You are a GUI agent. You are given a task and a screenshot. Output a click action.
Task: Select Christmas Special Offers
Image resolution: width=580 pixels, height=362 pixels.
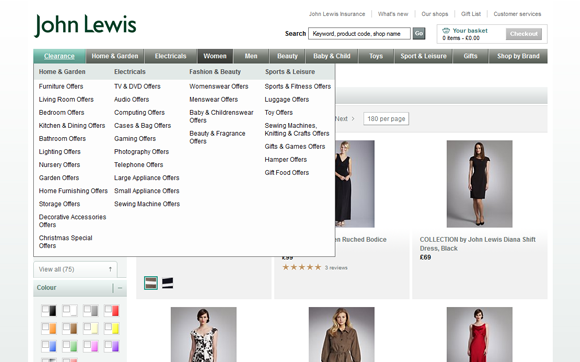65,242
